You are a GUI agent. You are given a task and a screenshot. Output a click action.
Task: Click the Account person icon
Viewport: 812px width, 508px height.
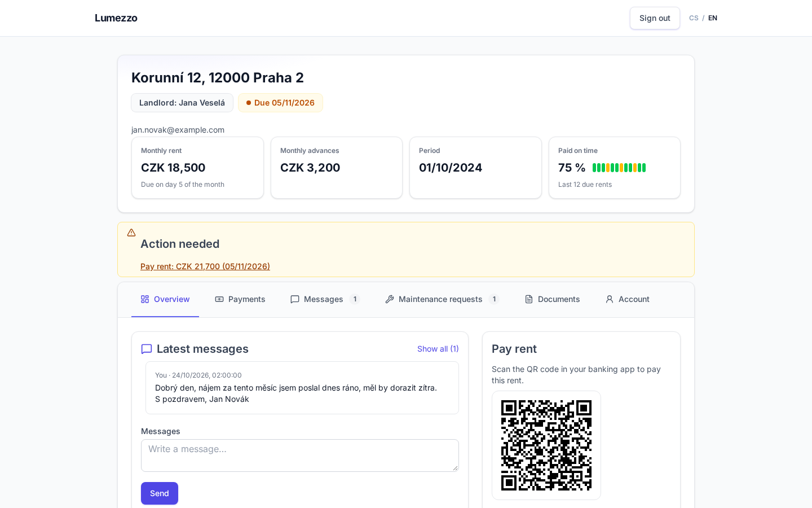tap(610, 299)
